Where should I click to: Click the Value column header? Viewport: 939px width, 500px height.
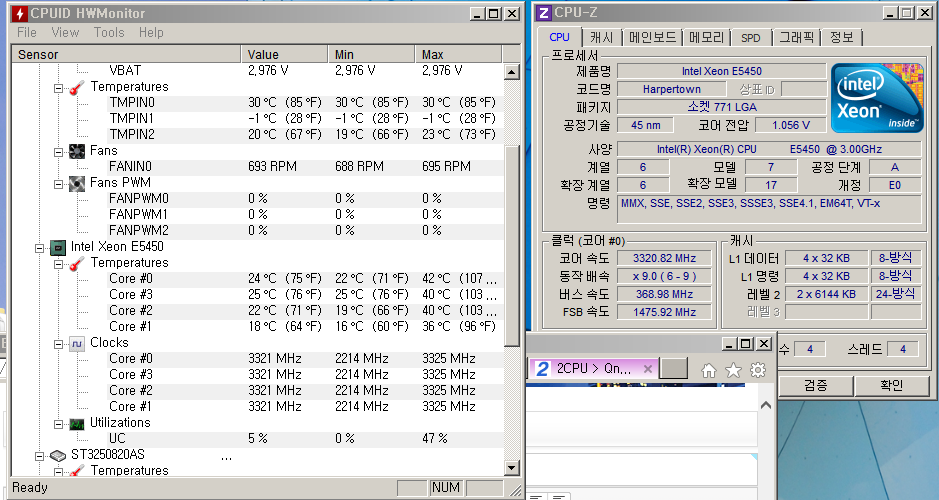(284, 54)
